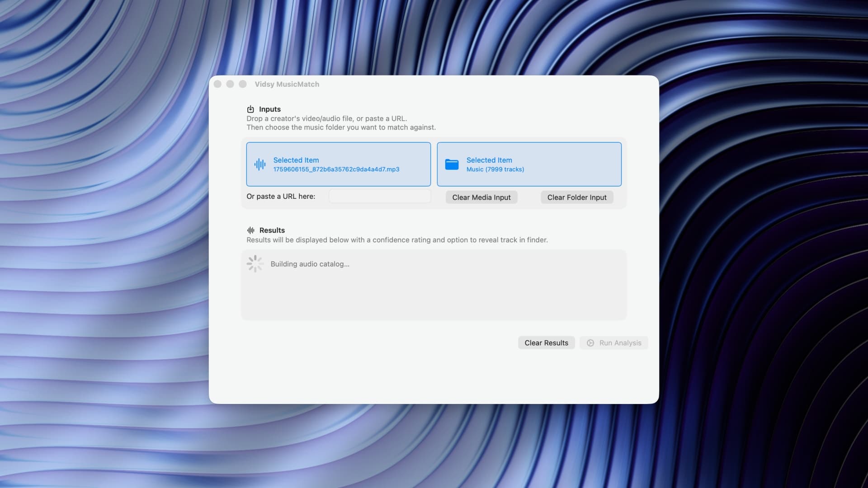
Task: Click the Music (7999 tracks) label
Action: coord(495,169)
